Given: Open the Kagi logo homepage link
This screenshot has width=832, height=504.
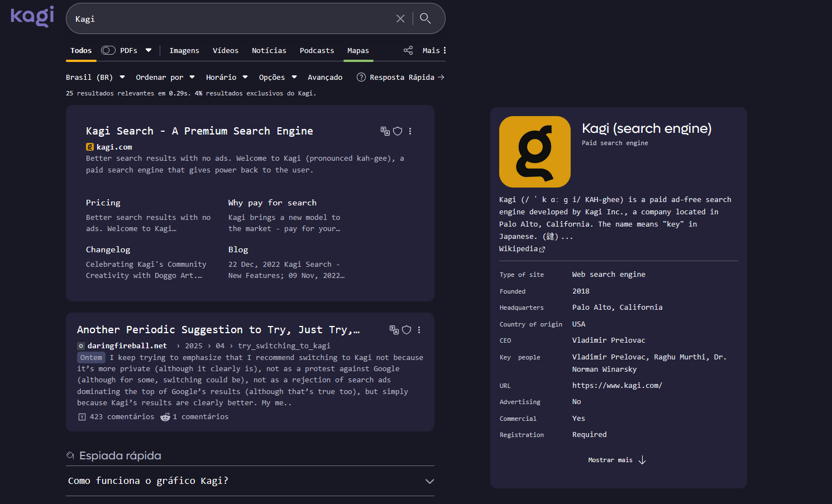Looking at the screenshot, I should [32, 16].
